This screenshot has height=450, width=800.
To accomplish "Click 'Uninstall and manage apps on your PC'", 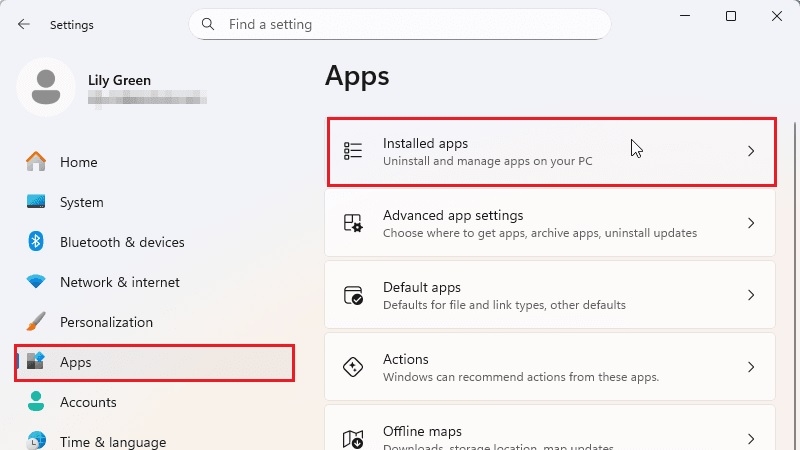I will point(488,161).
